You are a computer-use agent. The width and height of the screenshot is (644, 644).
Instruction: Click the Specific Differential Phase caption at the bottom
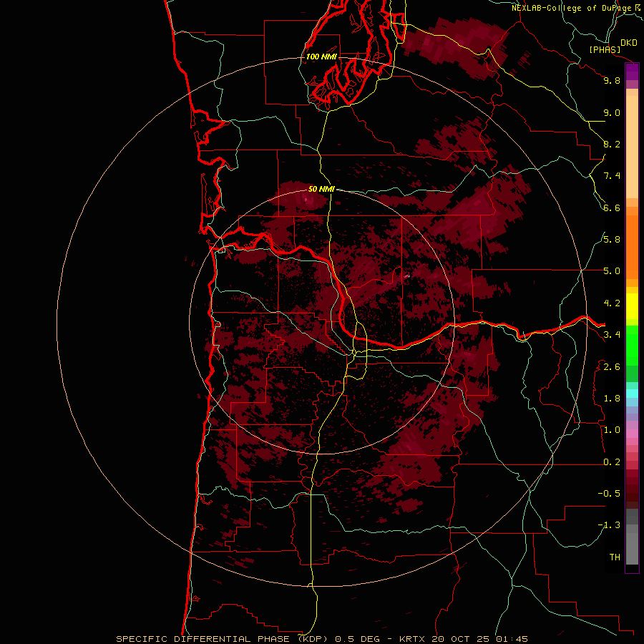[x=322, y=639]
